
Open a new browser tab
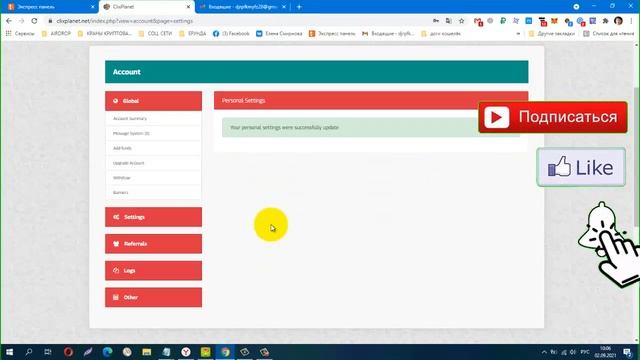click(x=299, y=7)
